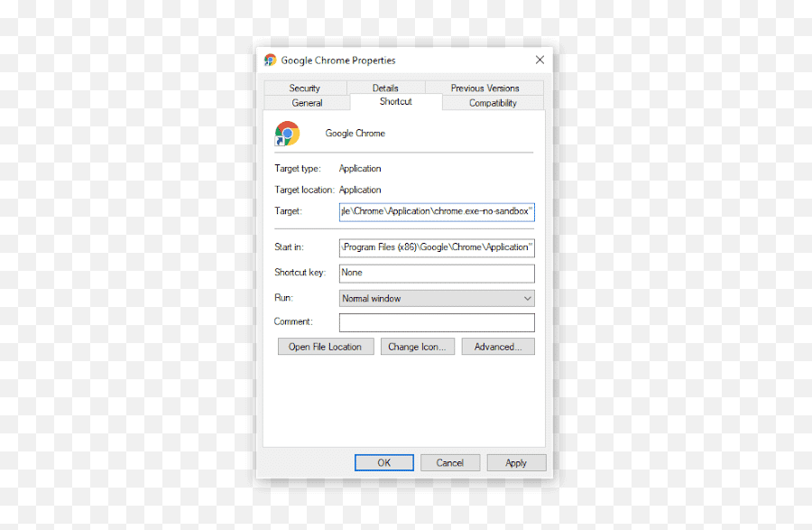
Task: Click inside the Target path field
Action: pos(437,210)
